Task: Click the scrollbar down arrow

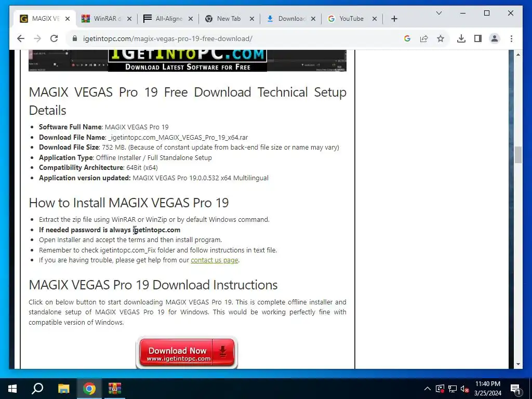Action: click(518, 364)
